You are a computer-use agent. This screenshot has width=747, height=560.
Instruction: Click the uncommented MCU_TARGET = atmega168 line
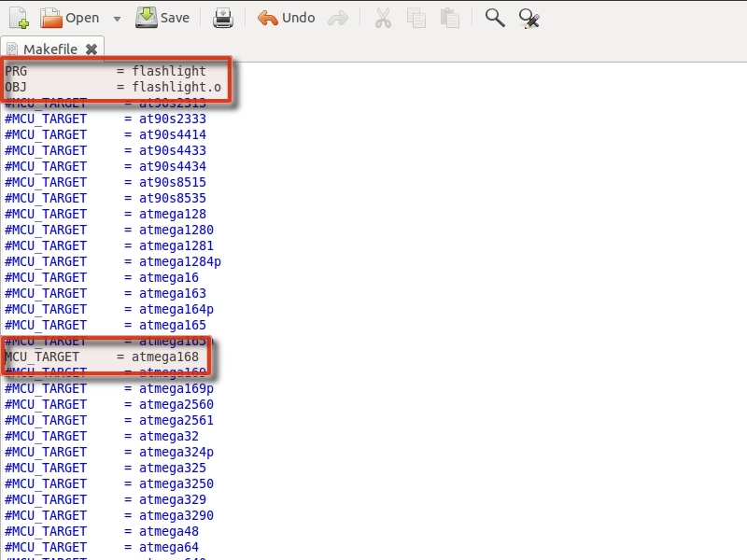coord(102,357)
